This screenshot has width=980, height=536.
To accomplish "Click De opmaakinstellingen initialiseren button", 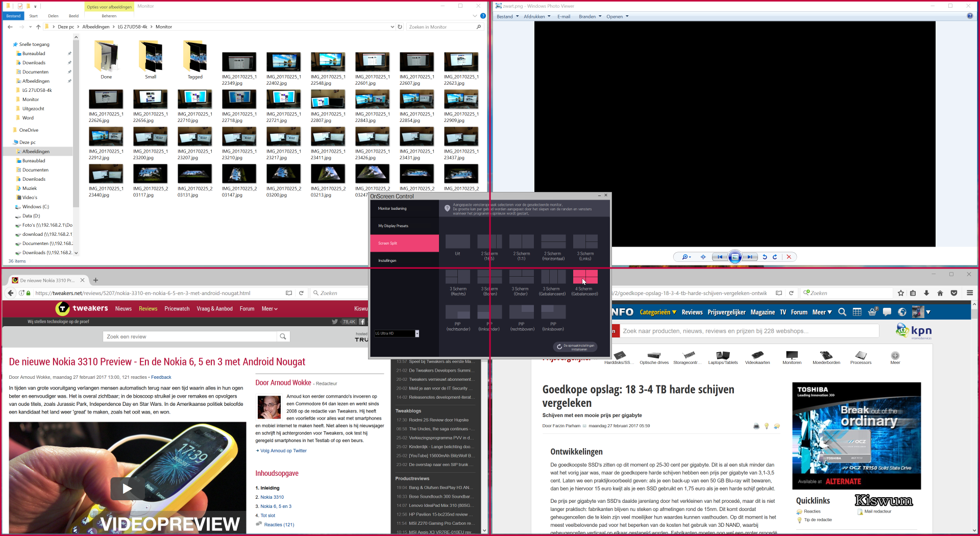I will coord(575,347).
